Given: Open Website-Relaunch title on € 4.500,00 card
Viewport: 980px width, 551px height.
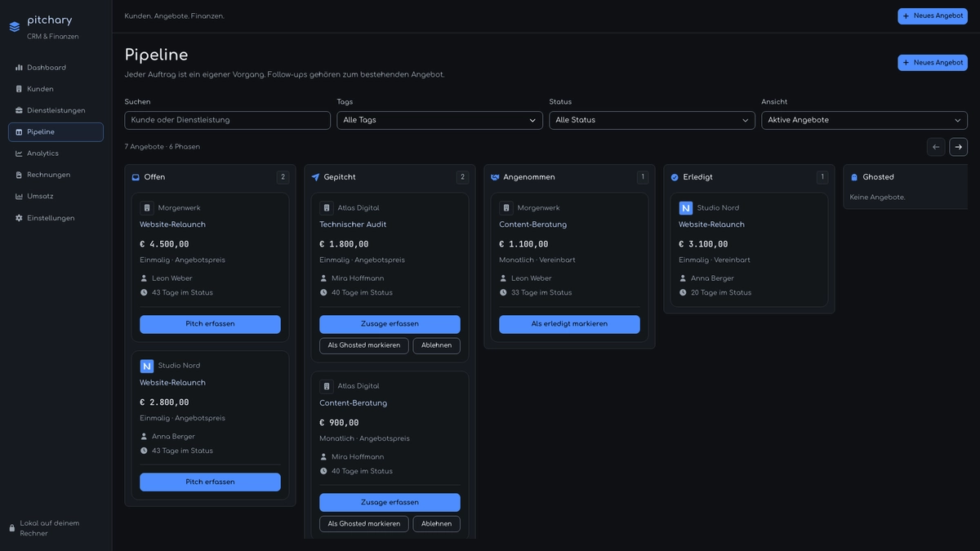Looking at the screenshot, I should pyautogui.click(x=172, y=224).
